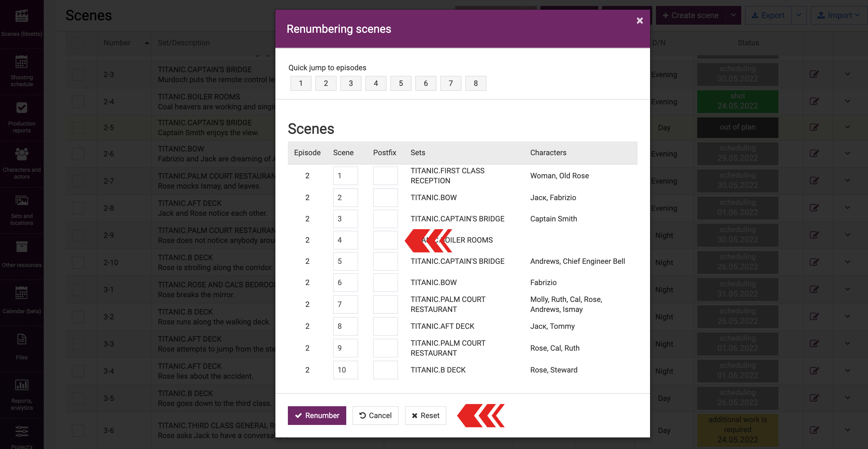Screen dimensions: 868x449
Task: Jump to episode 1
Action: [x=301, y=83]
